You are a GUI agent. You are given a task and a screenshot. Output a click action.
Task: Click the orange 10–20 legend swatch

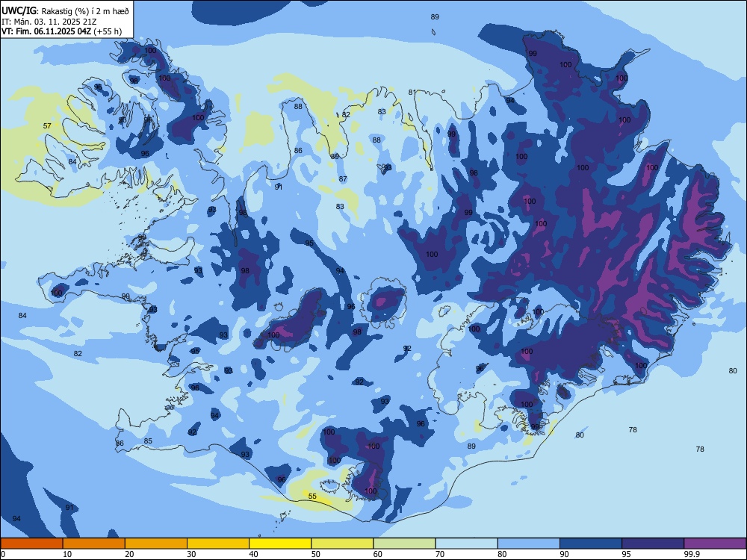click(94, 544)
